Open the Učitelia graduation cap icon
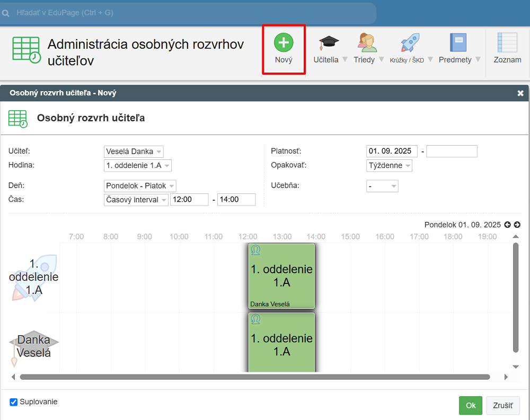The image size is (530, 420). (329, 42)
